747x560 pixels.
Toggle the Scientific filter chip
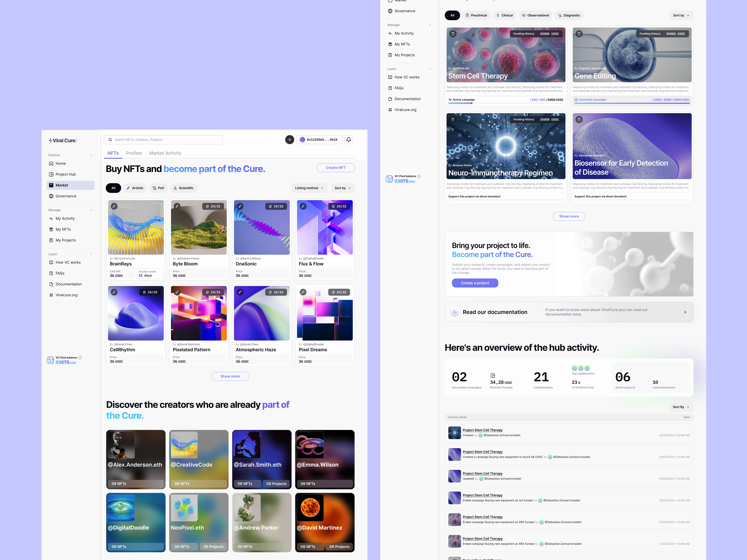[183, 188]
